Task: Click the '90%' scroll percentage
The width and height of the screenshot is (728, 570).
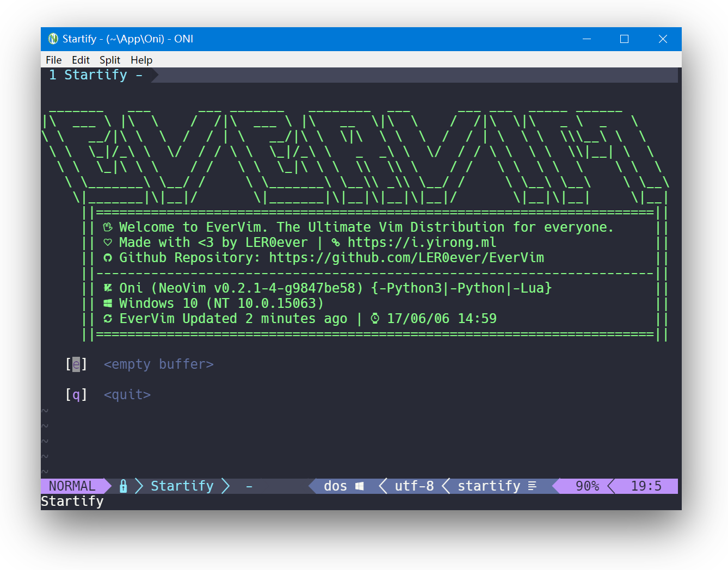Action: point(588,486)
